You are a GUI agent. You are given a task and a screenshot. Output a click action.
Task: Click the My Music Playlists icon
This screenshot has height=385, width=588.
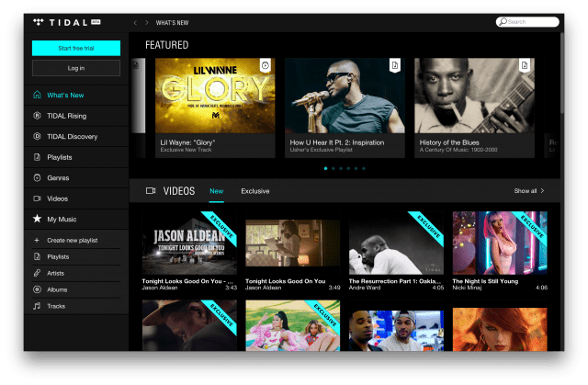click(37, 256)
